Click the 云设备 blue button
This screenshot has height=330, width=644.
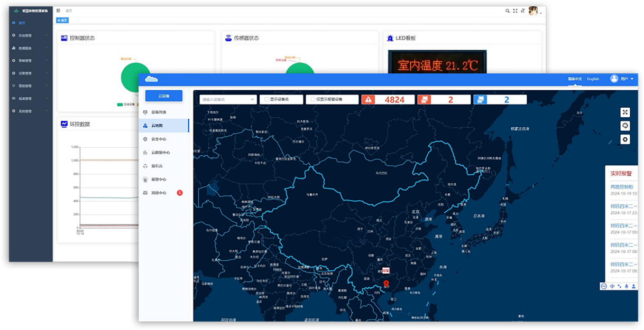click(x=164, y=96)
